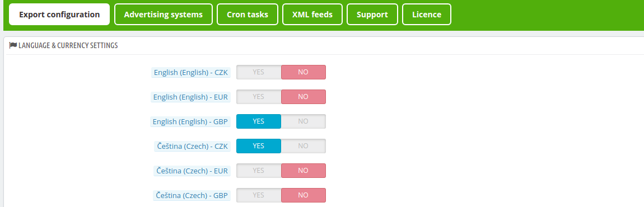
Task: Go to the XML feeds tab
Action: coord(312,15)
